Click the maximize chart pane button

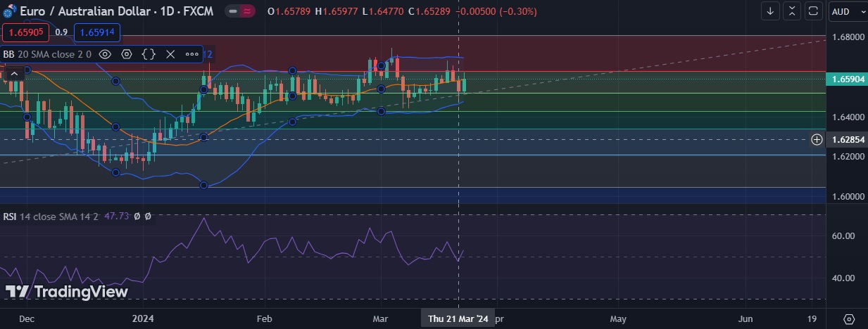(813, 11)
